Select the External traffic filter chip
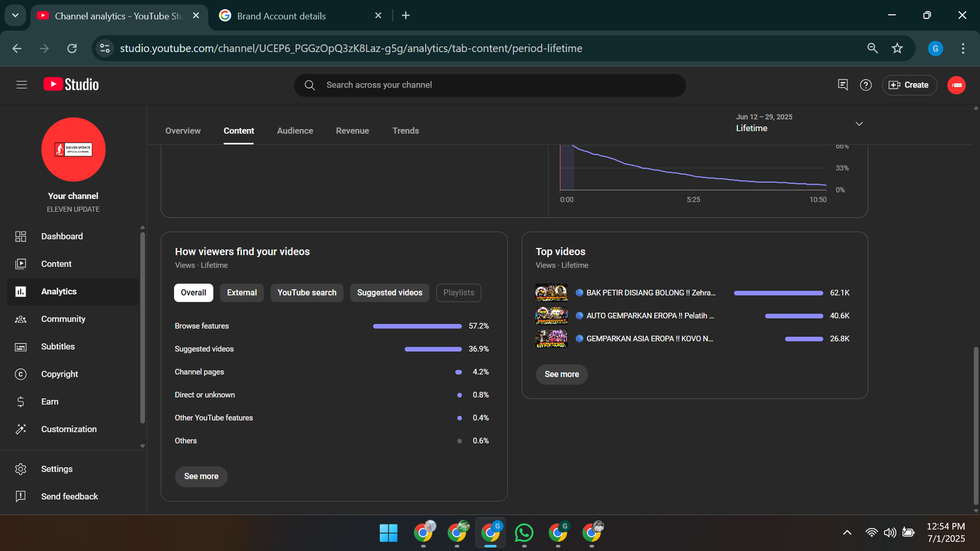980x551 pixels. pyautogui.click(x=242, y=293)
